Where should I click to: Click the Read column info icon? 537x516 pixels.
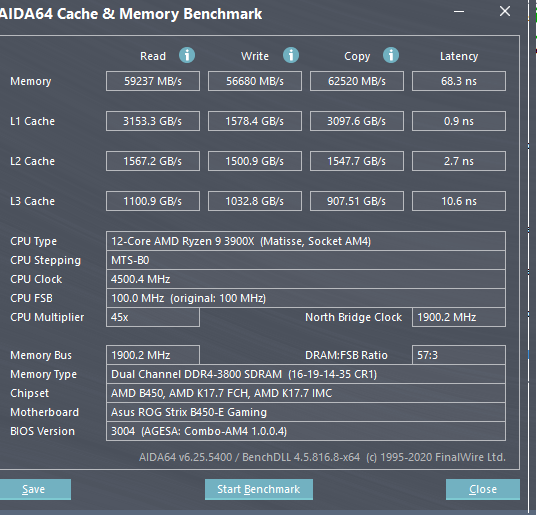[x=187, y=55]
